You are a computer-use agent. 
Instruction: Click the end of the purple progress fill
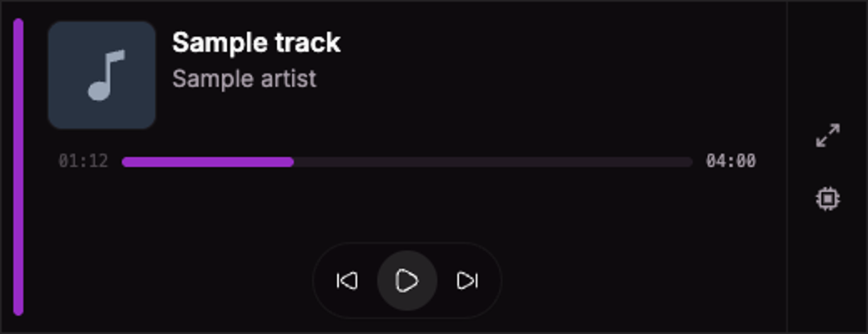pyautogui.click(x=291, y=162)
